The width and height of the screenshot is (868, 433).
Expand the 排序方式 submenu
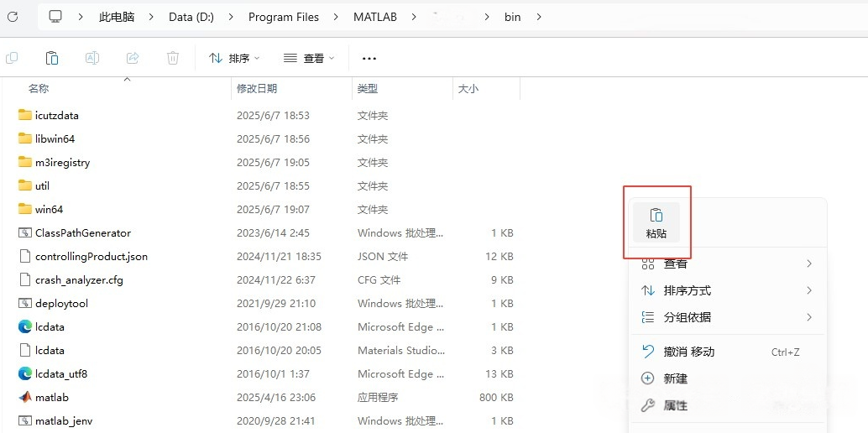coord(809,290)
